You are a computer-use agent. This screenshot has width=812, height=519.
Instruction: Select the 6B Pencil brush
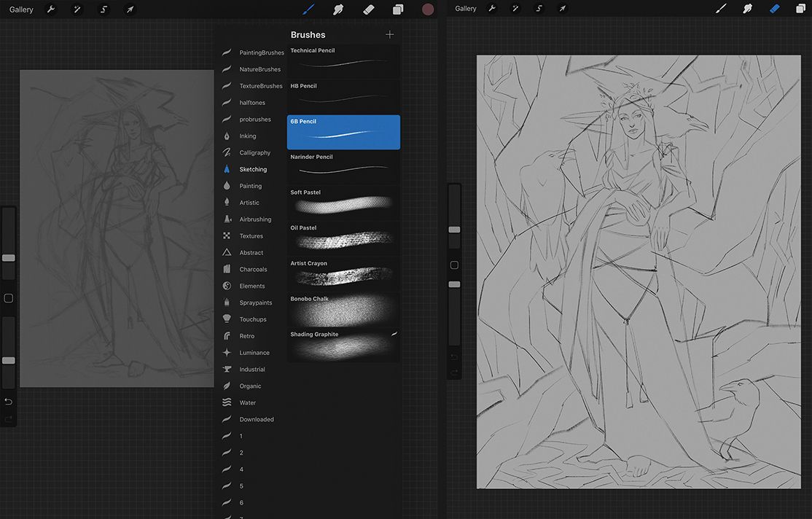(343, 131)
